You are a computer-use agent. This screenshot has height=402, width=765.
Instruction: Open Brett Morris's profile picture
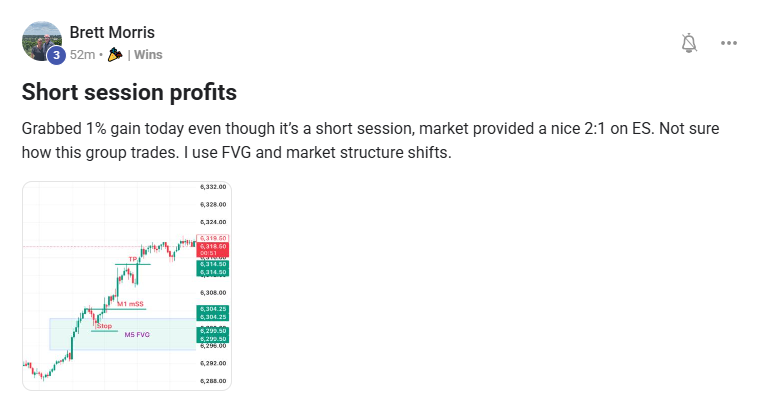tap(41, 41)
